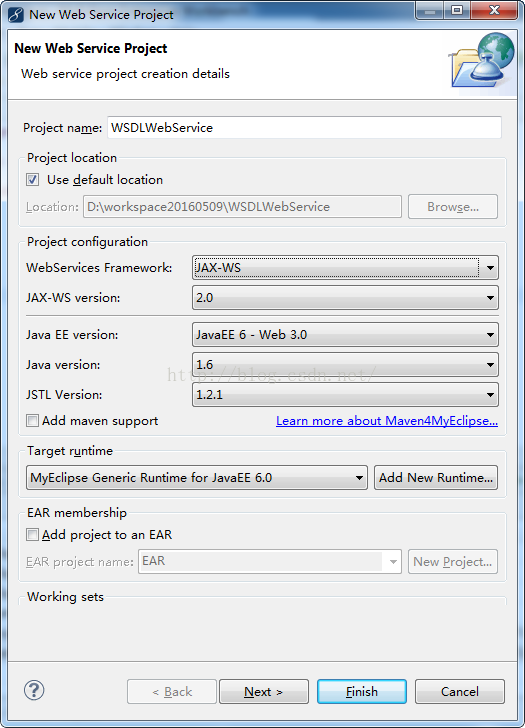The width and height of the screenshot is (525, 728).
Task: Toggle the Use default location checkbox
Action: (32, 180)
